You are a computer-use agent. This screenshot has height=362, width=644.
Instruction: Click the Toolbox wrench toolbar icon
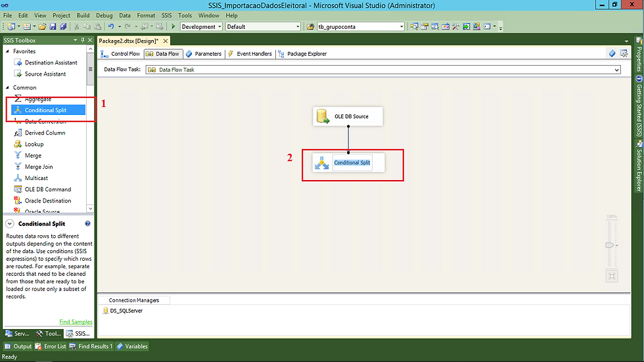[x=456, y=27]
